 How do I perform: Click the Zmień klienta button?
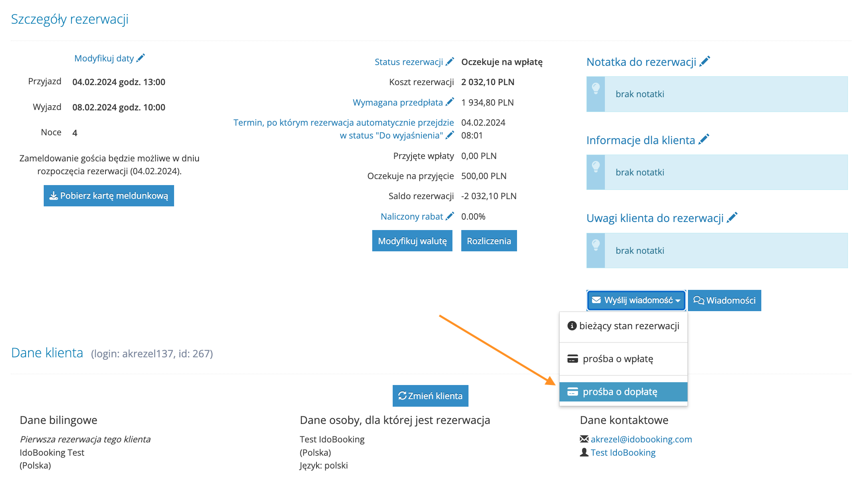click(x=430, y=396)
